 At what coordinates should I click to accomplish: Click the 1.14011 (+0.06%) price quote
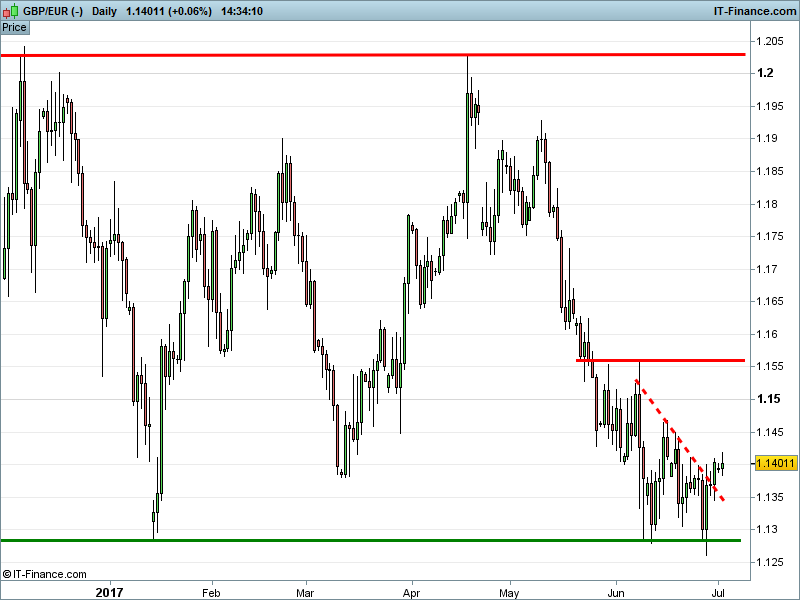169,11
